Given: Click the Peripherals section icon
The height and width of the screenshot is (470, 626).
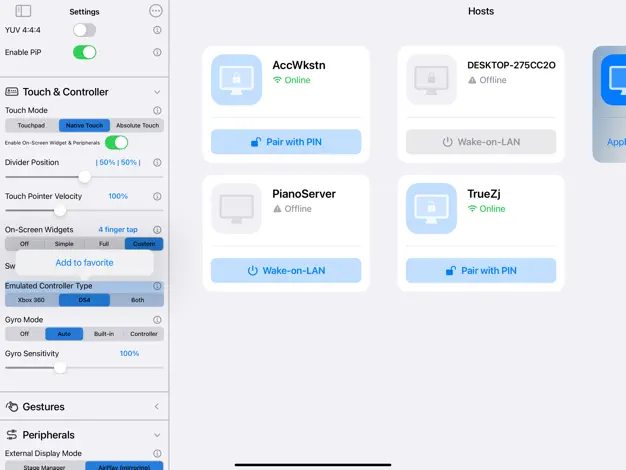Looking at the screenshot, I should pos(12,434).
